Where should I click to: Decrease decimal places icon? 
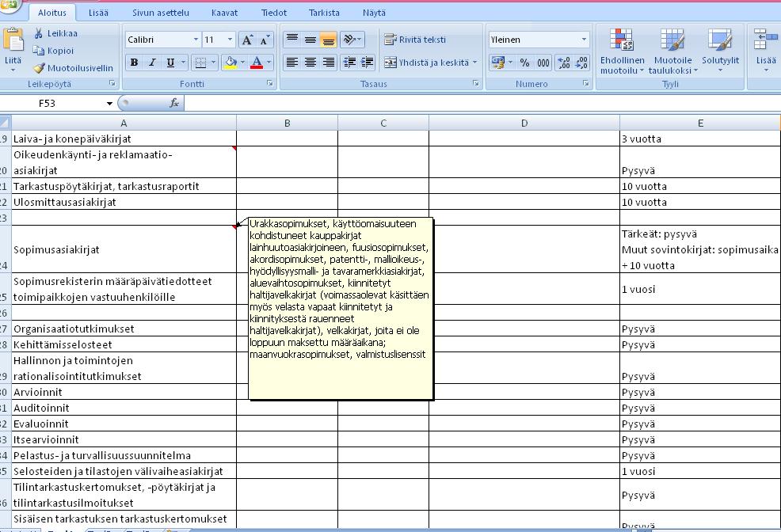click(581, 63)
